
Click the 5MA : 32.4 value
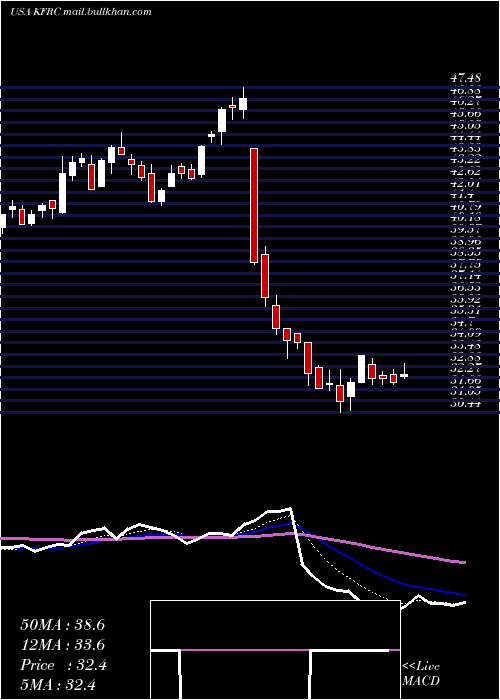[x=58, y=684]
